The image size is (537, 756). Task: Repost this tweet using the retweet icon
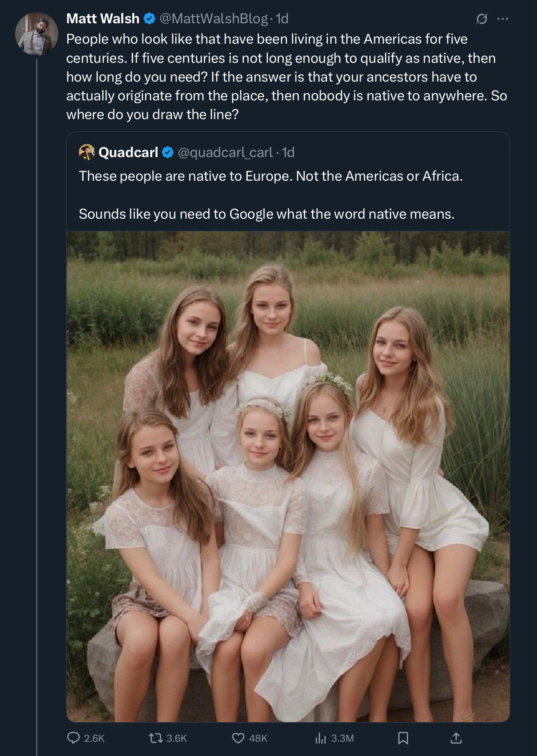155,738
